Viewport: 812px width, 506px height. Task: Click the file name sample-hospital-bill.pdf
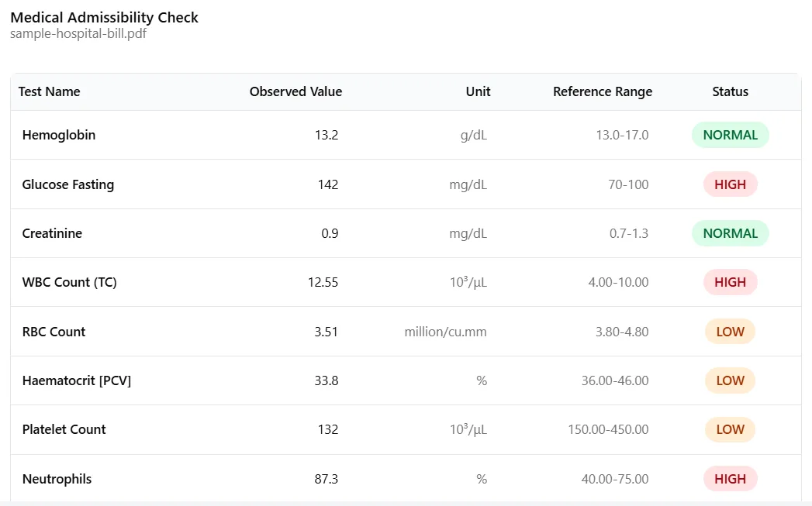78,33
